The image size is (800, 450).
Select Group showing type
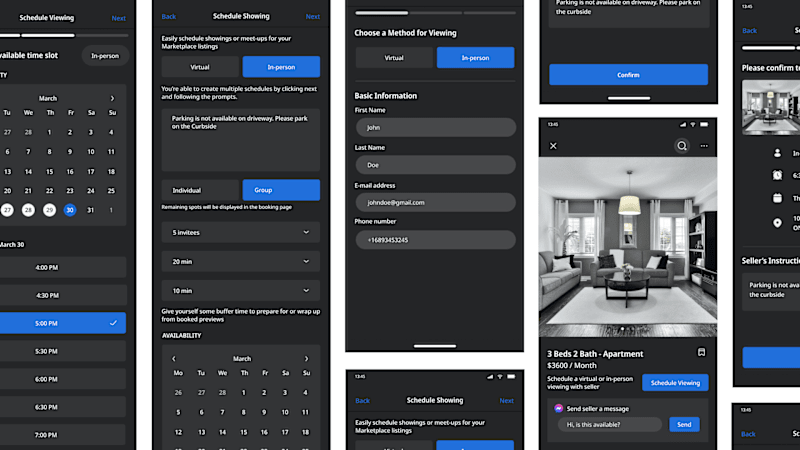[x=281, y=190]
